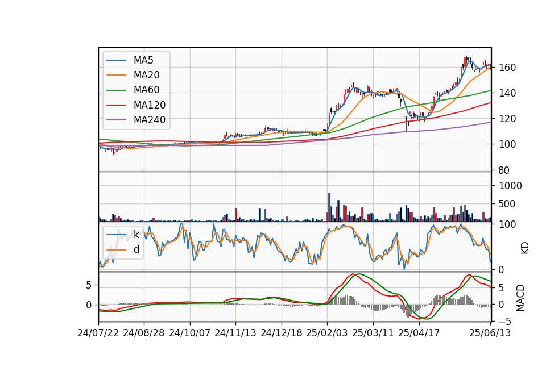This screenshot has width=546, height=392.
Task: Click the 500 volume axis label
Action: coord(507,204)
